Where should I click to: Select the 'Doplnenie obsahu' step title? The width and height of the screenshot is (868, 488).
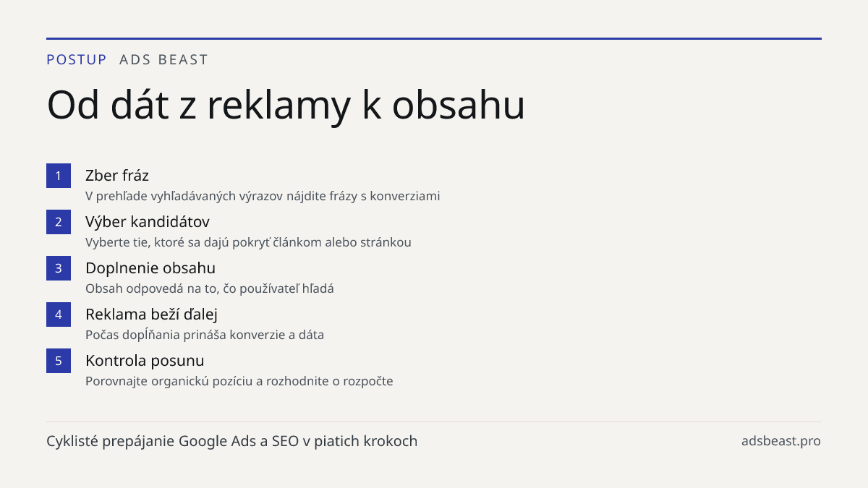pos(150,267)
